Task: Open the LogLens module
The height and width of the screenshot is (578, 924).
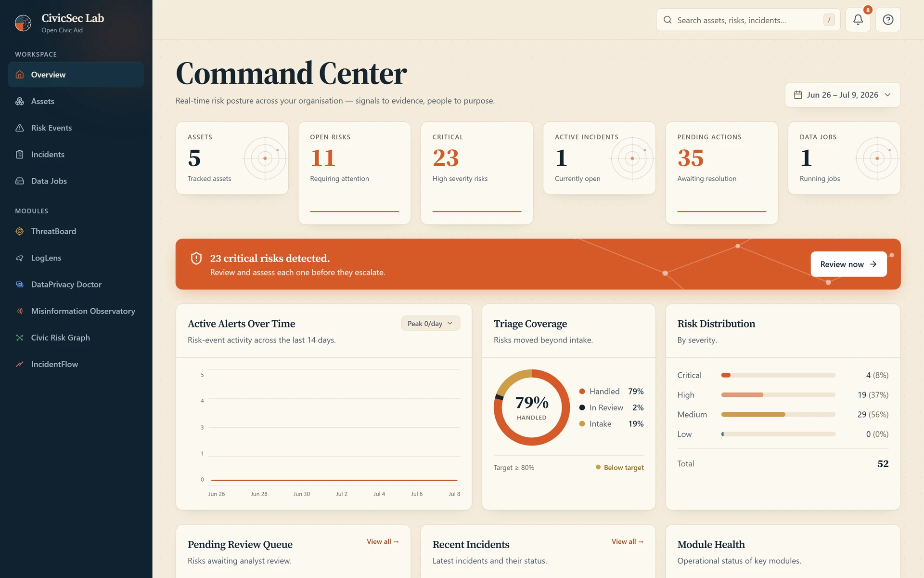Action: tap(76, 258)
